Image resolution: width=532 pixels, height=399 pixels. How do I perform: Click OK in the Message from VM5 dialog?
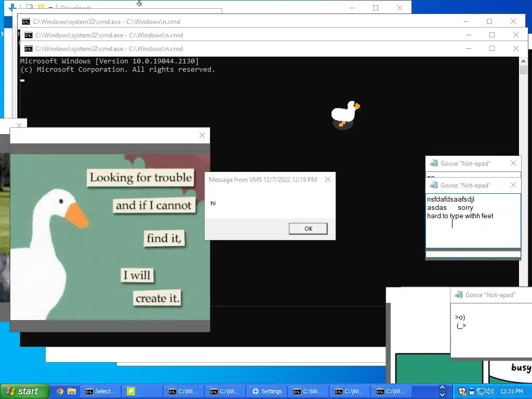[x=308, y=229]
